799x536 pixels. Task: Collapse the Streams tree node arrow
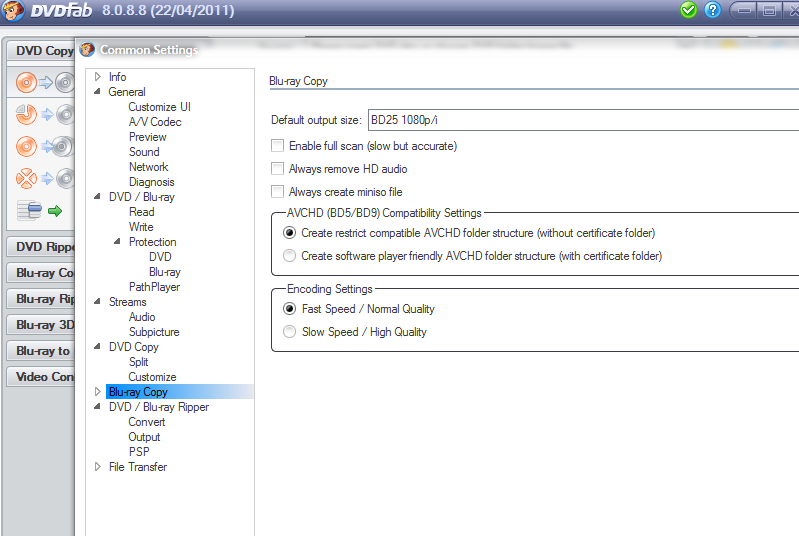(97, 301)
